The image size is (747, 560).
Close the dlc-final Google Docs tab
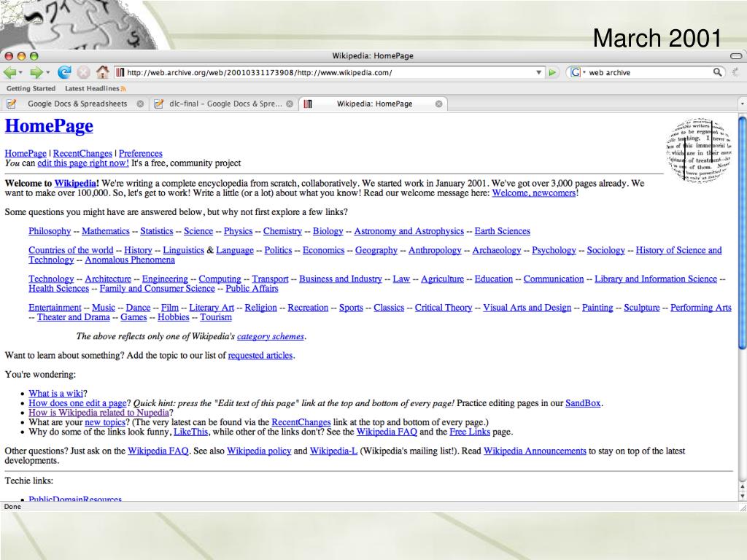click(290, 104)
